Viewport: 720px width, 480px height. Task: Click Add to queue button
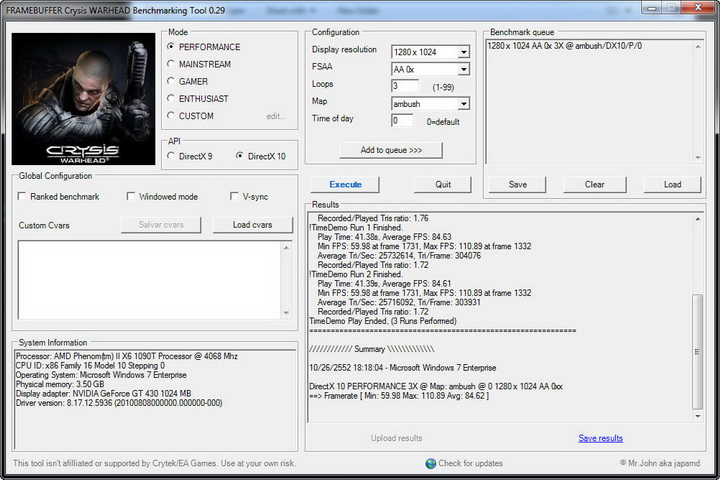(x=391, y=150)
